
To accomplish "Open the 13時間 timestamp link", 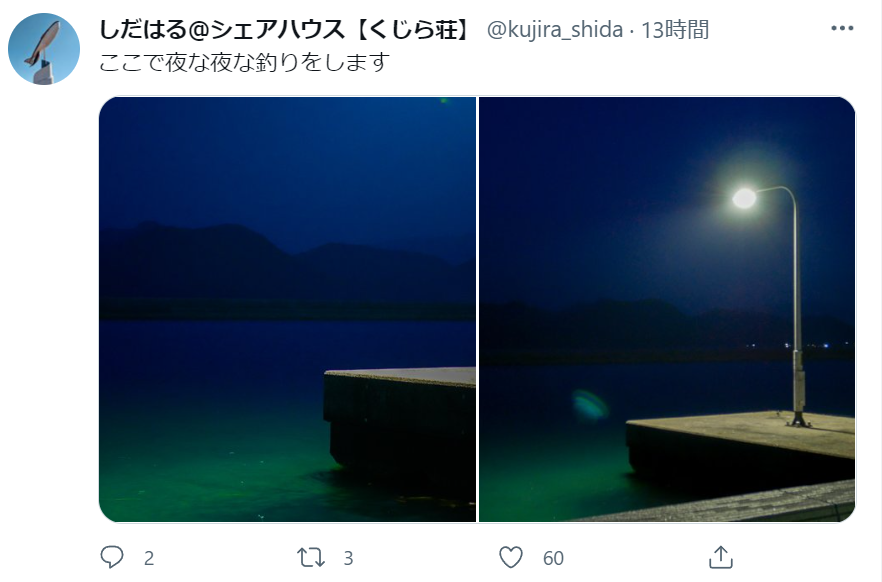I will (675, 30).
